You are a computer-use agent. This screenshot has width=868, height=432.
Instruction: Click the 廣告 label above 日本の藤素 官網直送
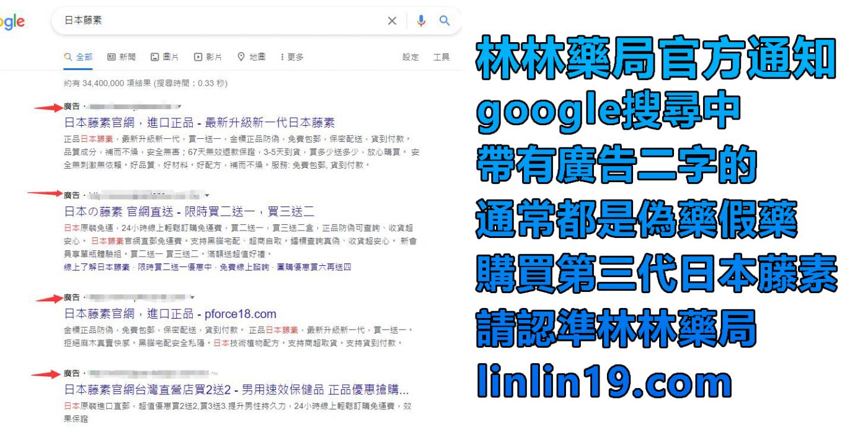click(72, 195)
